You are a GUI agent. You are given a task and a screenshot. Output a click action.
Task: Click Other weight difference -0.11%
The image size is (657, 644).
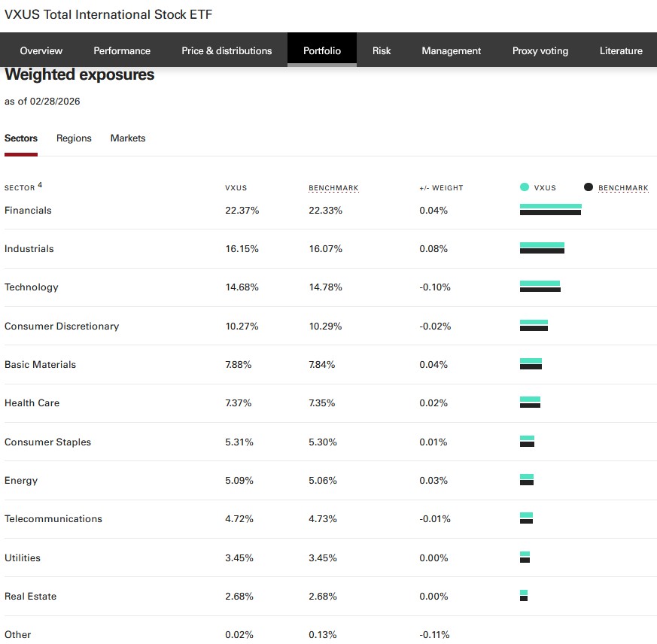(434, 635)
